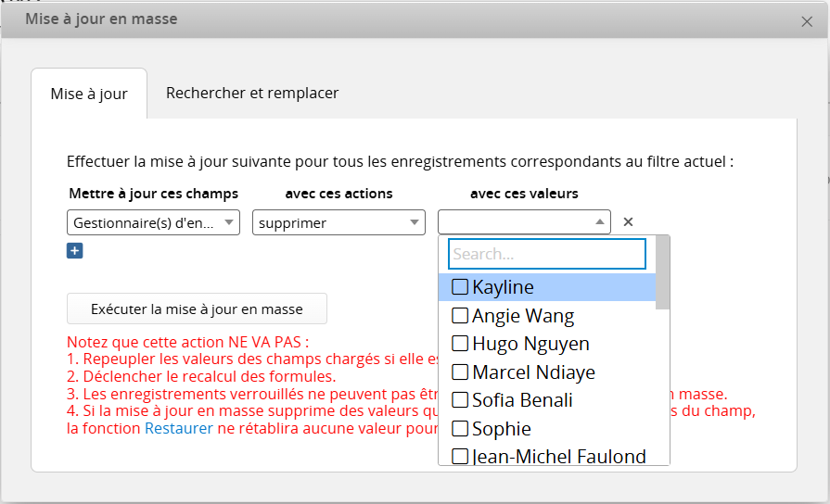
Task: Open the Gestionnaire(s) field dropdown
Action: point(154,222)
